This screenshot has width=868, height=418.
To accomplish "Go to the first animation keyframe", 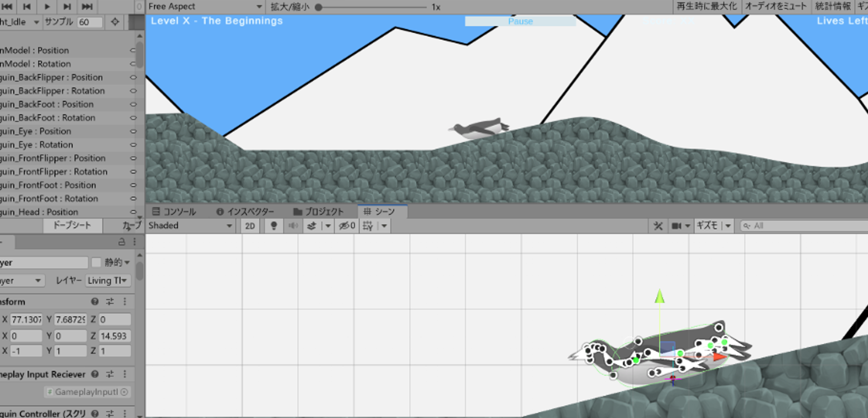I will [7, 7].
